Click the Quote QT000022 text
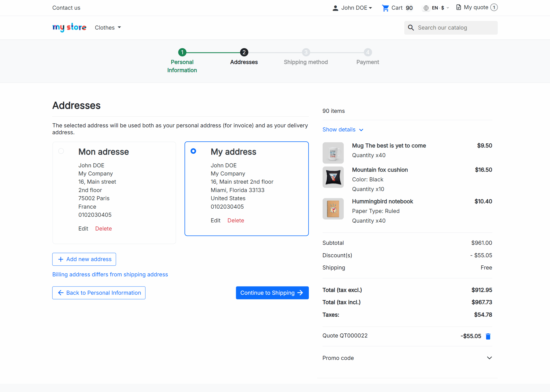This screenshot has width=550, height=392. (345, 336)
